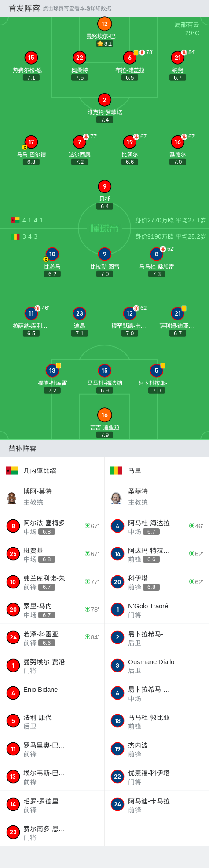Open substitute Enio Bidane entry
The image size is (209, 868).
pos(52,693)
